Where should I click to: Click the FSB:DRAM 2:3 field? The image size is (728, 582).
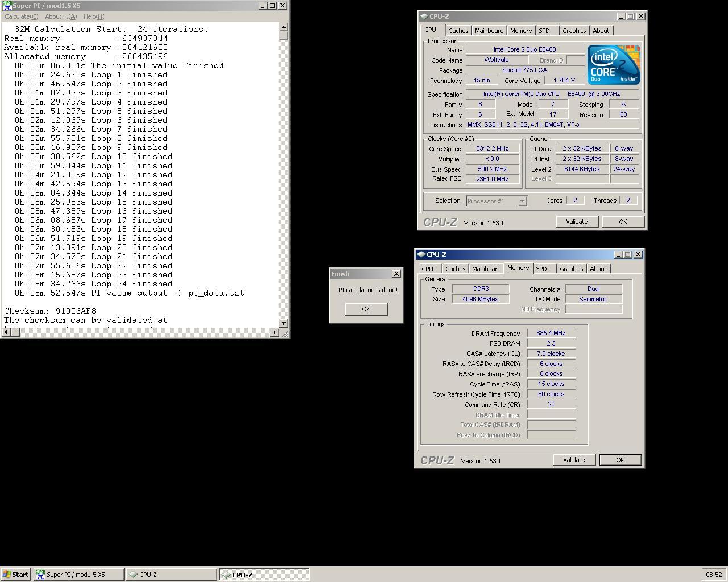pos(551,343)
